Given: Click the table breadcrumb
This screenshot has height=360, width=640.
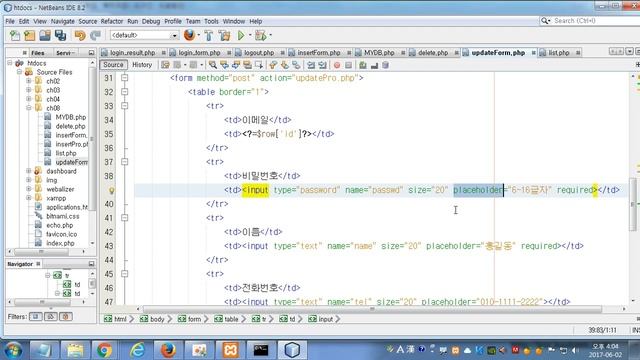Looking at the screenshot, I should coord(227,319).
